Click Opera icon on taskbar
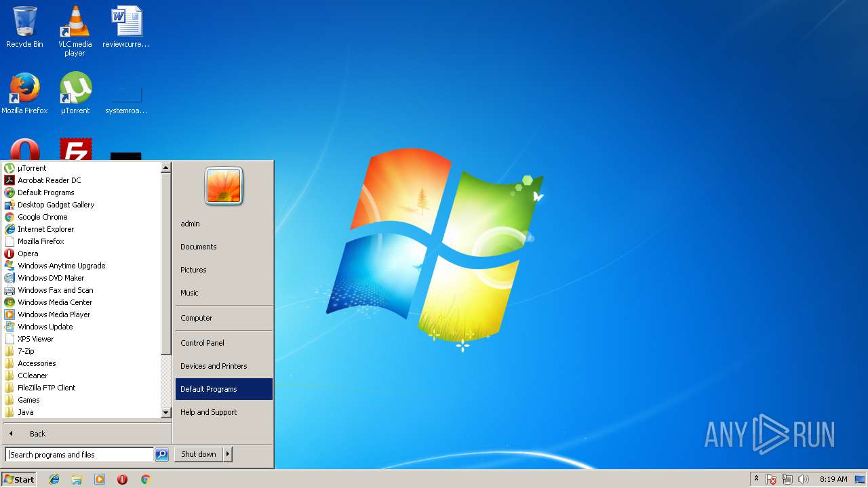This screenshot has width=868, height=488. (122, 479)
